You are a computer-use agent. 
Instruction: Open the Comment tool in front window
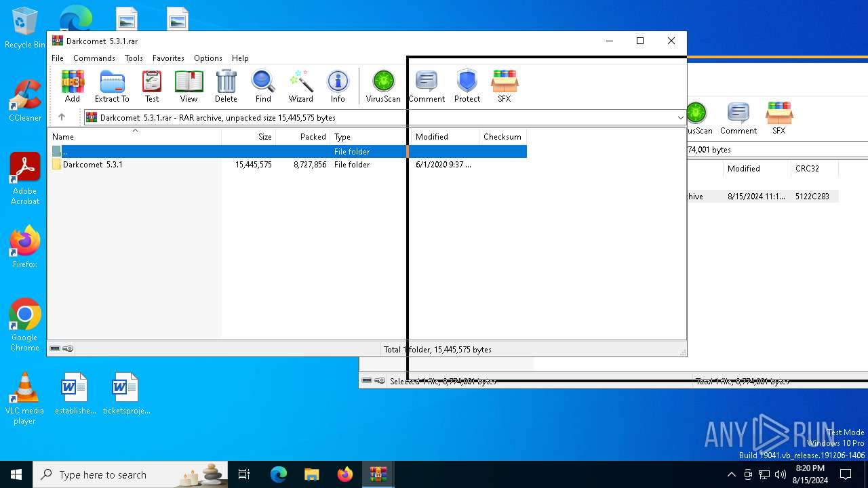coord(427,86)
